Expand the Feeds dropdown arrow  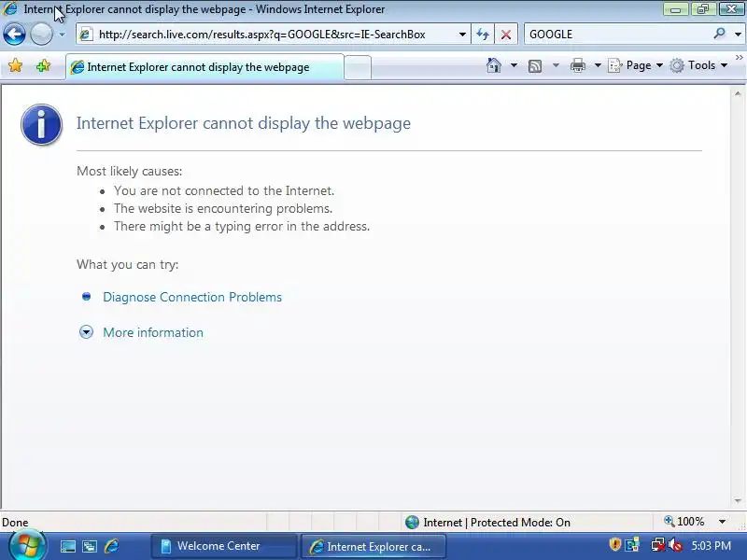click(556, 65)
